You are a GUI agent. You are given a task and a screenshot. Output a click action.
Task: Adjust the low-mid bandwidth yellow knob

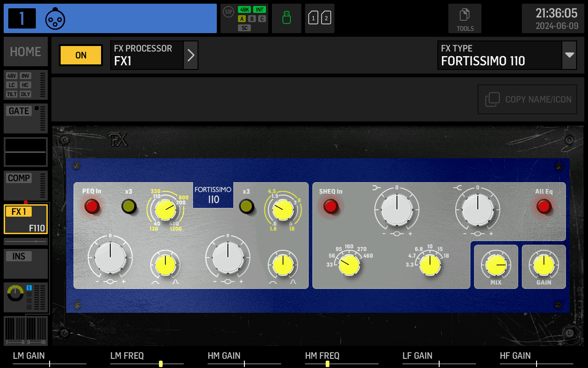[165, 265]
